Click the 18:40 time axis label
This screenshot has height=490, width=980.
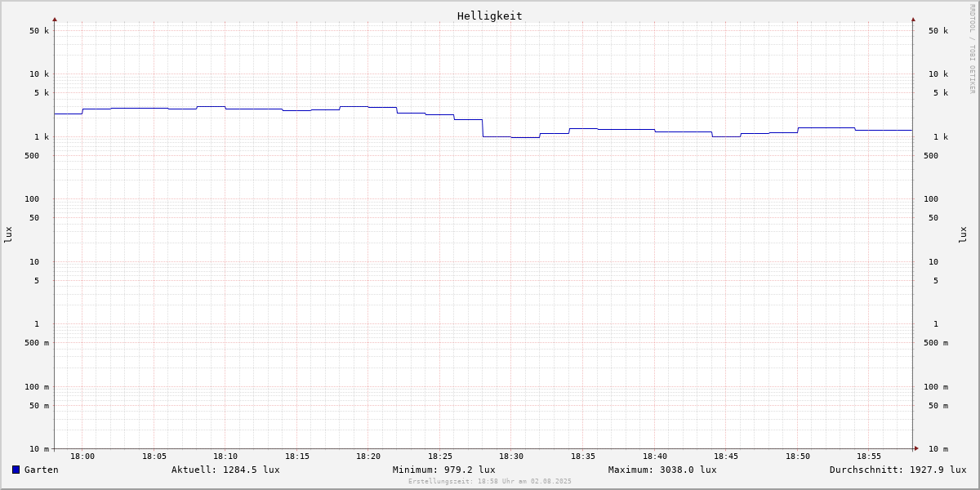pyautogui.click(x=655, y=457)
